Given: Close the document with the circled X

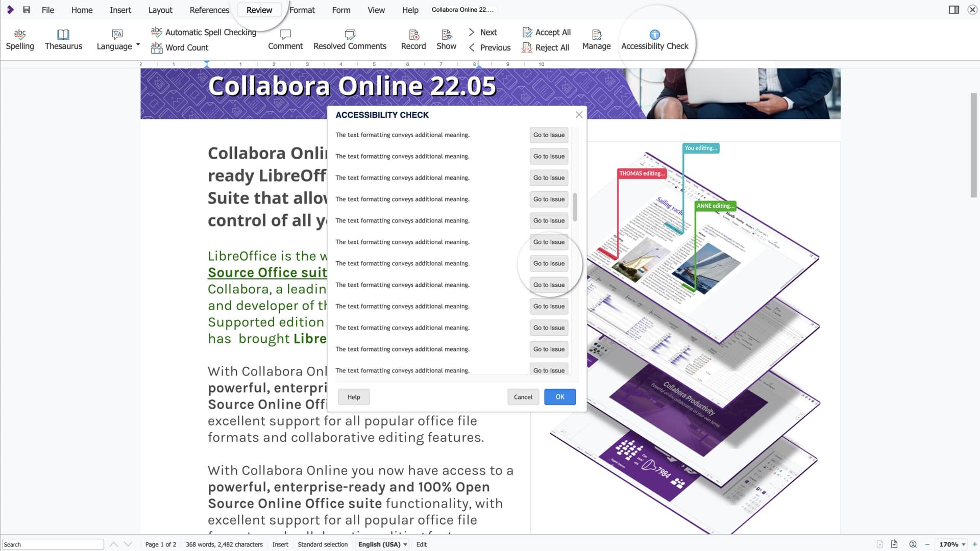Looking at the screenshot, I should pyautogui.click(x=972, y=10).
